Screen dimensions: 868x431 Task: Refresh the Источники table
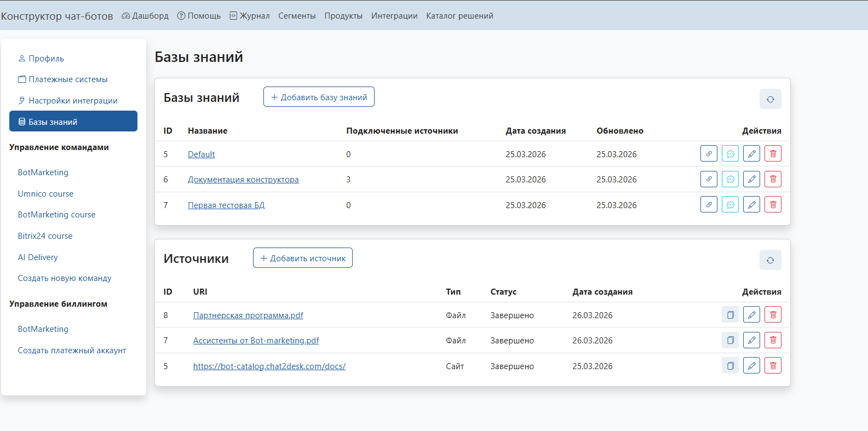[770, 260]
